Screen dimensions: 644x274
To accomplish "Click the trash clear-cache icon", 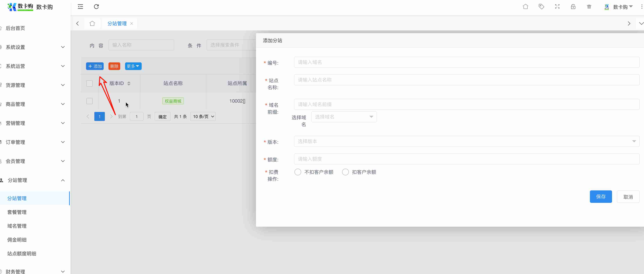I will [589, 7].
